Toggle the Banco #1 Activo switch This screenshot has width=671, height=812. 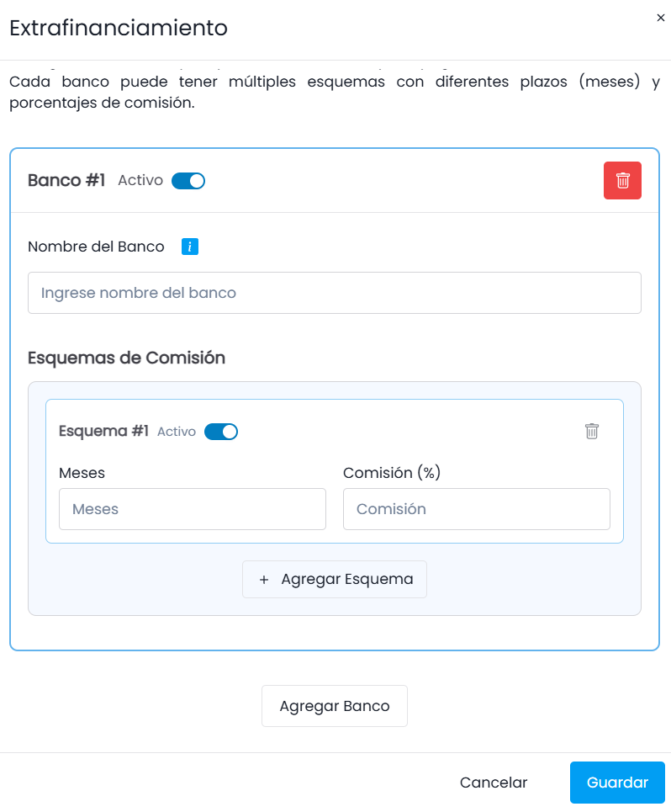188,181
